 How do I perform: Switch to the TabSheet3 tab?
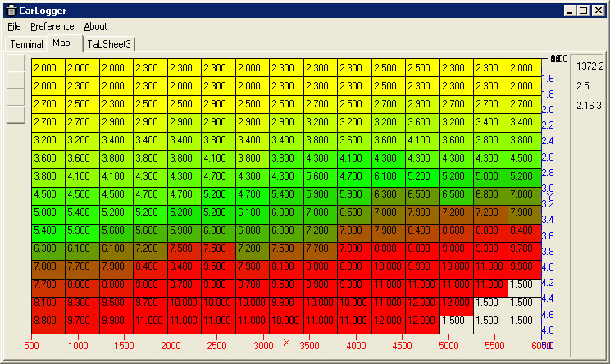109,44
